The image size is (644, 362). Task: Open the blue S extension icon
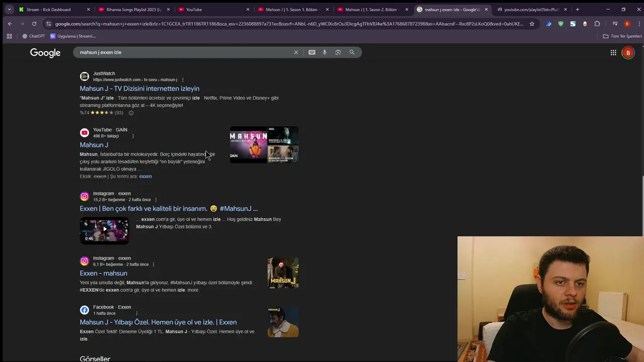coord(573,24)
